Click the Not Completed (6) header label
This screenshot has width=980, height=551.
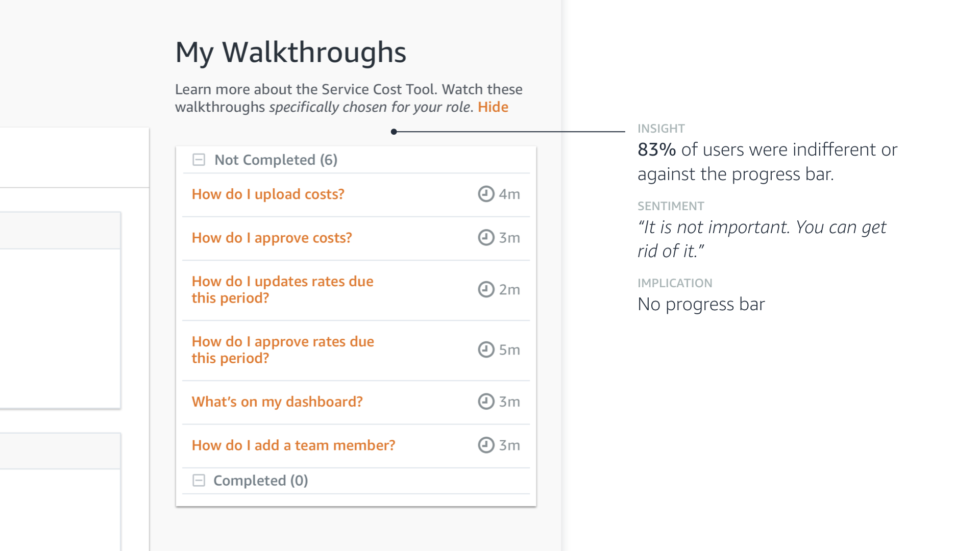tap(276, 160)
